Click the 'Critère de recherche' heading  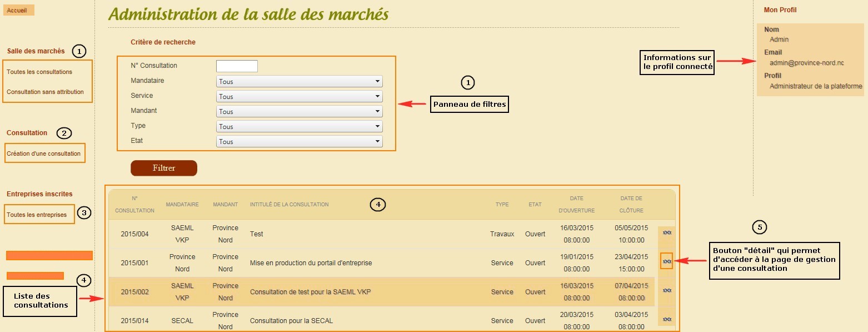pos(163,42)
